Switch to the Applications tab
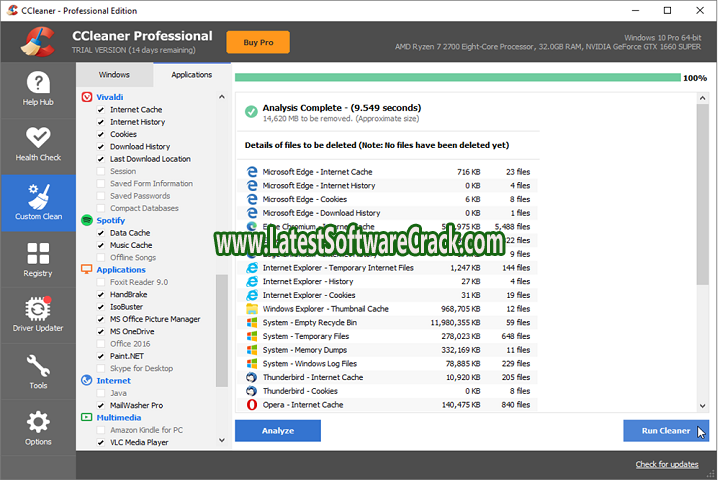 (191, 74)
